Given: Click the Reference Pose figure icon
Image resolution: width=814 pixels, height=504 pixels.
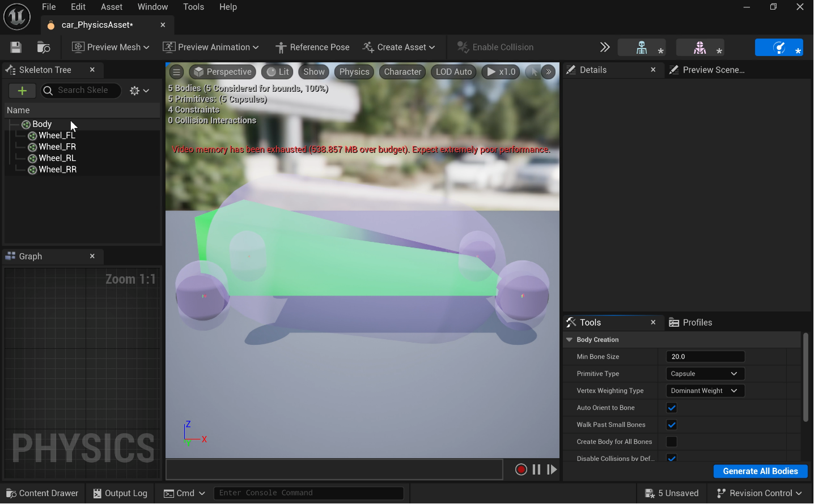Looking at the screenshot, I should [280, 48].
